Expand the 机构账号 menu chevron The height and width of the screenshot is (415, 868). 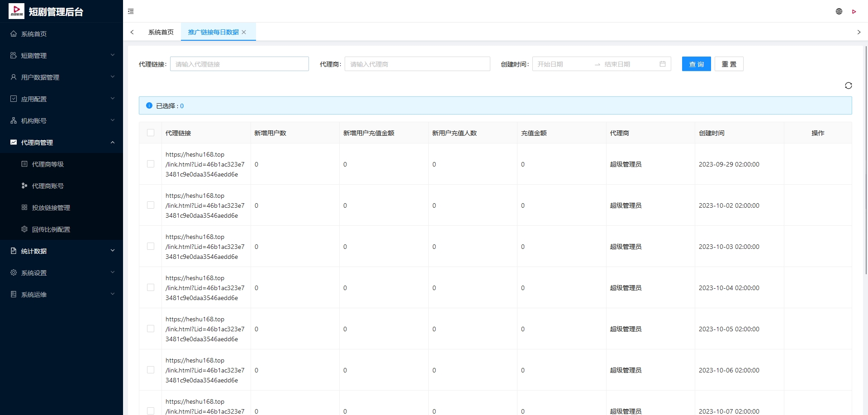tap(113, 120)
